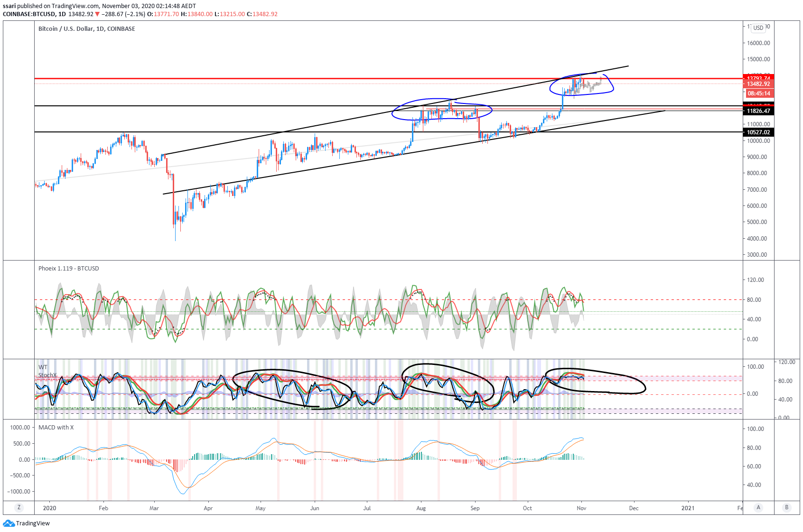Click the 15000.00 price axis value
This screenshot has width=803, height=532.
[758, 59]
